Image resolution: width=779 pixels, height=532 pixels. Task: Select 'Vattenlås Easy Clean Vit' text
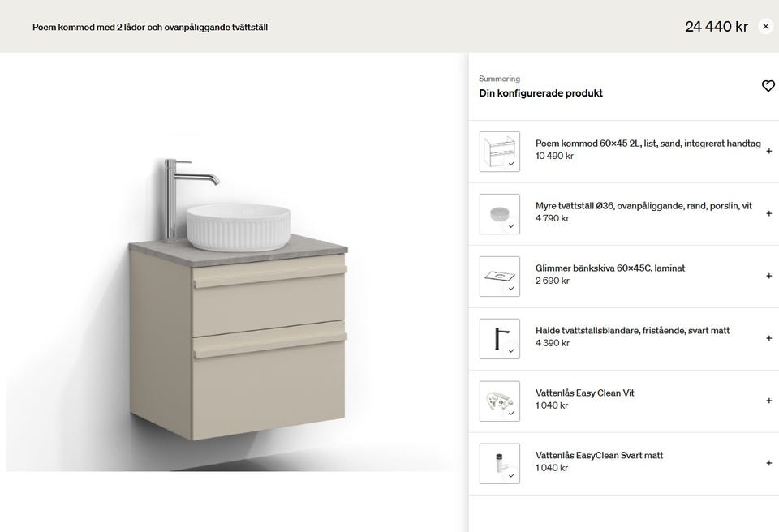click(585, 393)
